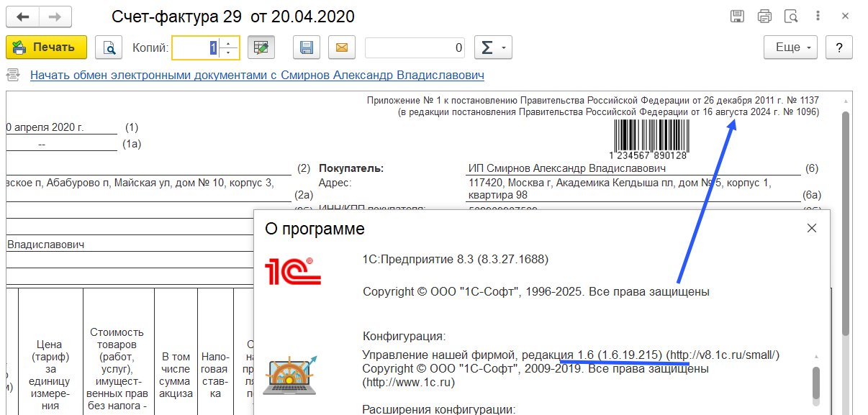Send by email envelope icon
This screenshot has width=868, height=415.
(342, 47)
